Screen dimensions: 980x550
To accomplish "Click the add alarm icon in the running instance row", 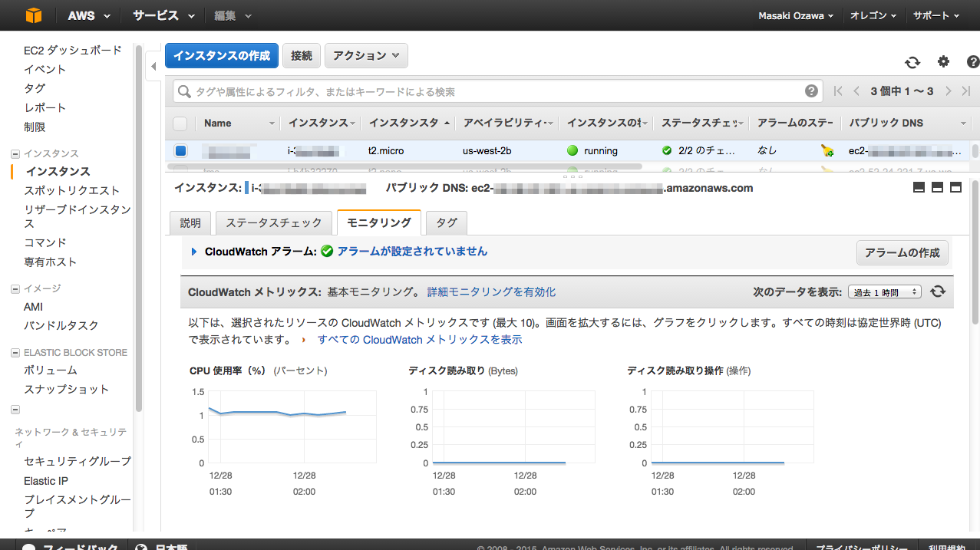I will click(x=827, y=150).
